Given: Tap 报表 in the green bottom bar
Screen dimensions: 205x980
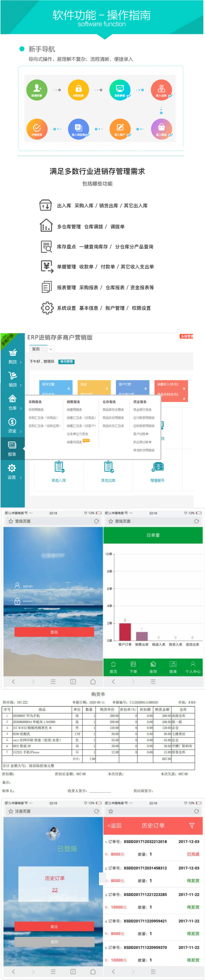Looking at the screenshot, I should [x=173, y=668].
